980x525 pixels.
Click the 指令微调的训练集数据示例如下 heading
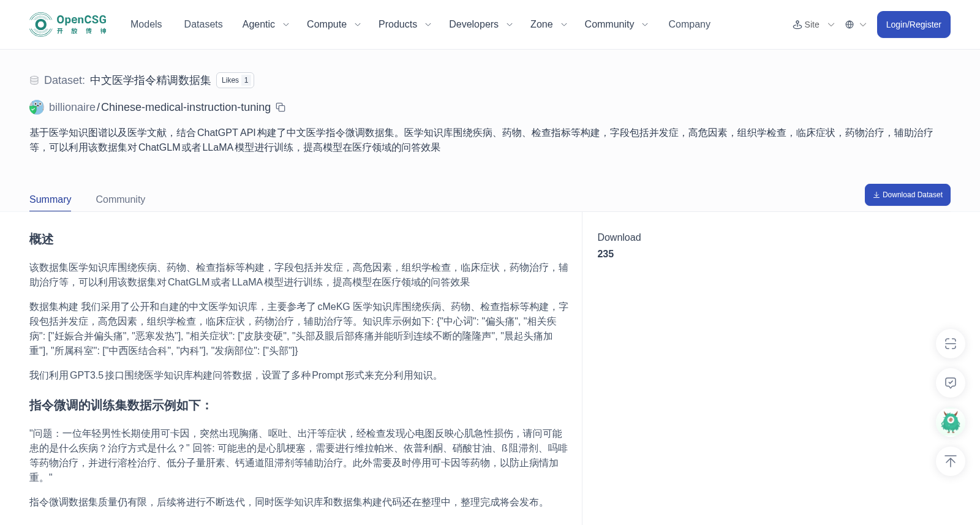point(121,406)
